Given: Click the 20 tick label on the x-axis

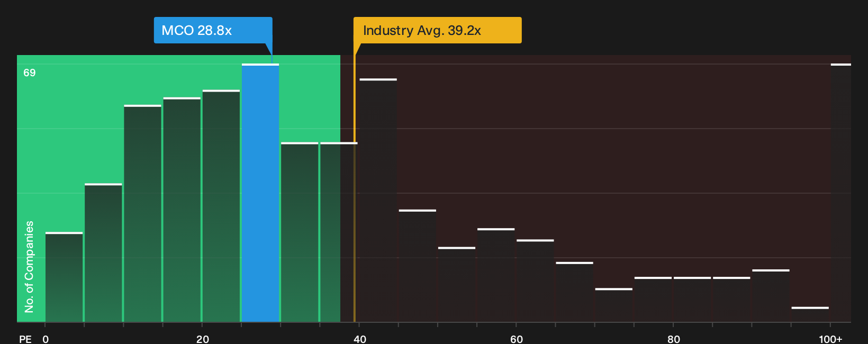Looking at the screenshot, I should pos(203,339).
